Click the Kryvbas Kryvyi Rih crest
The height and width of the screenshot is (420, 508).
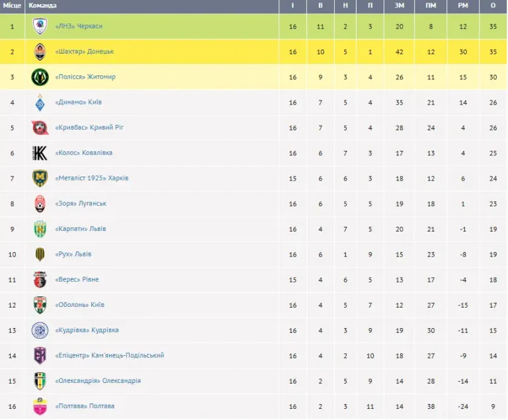click(x=40, y=128)
